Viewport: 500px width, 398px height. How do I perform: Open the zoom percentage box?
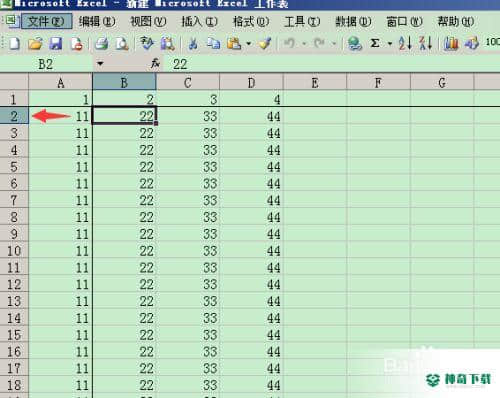pyautogui.click(x=492, y=42)
